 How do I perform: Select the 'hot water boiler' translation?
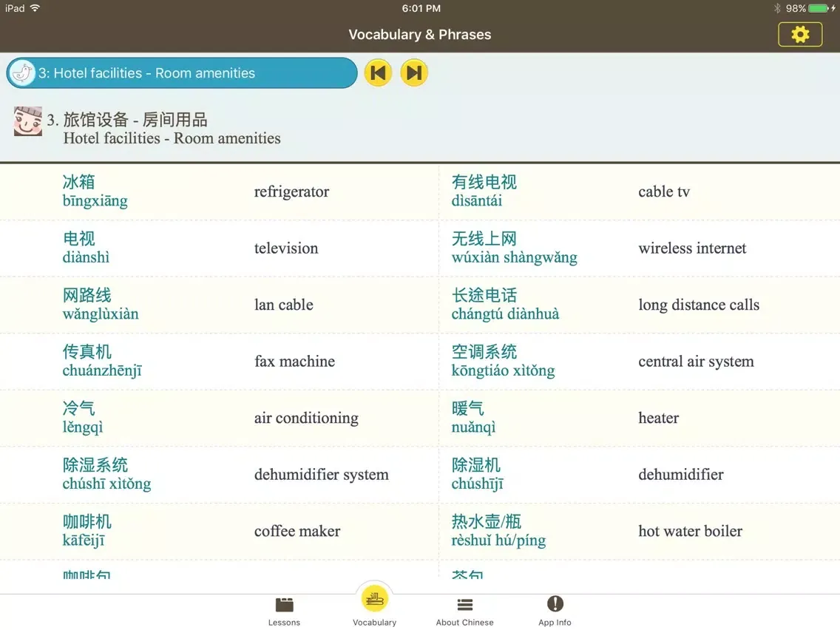(x=690, y=531)
